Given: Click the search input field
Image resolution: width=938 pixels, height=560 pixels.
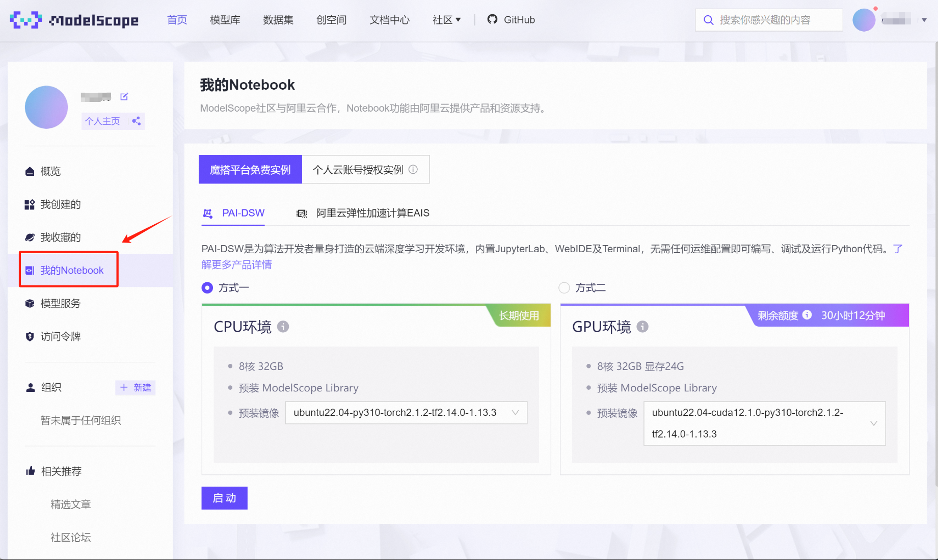Looking at the screenshot, I should [769, 20].
